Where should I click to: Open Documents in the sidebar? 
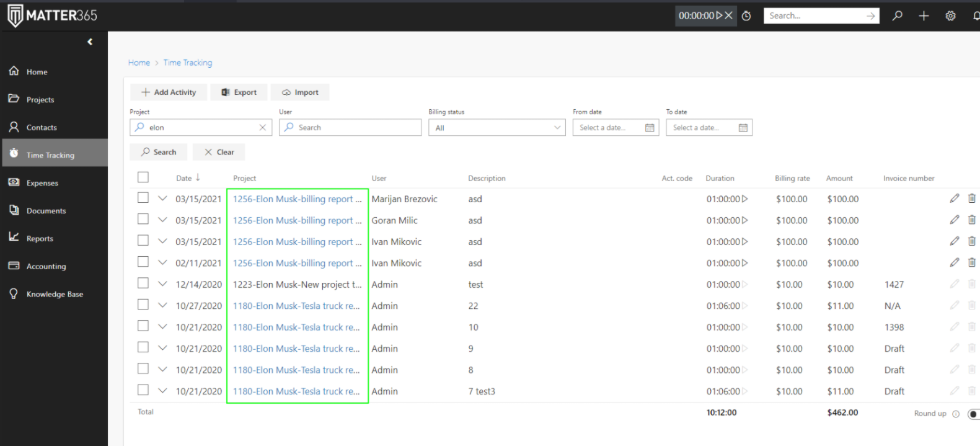[54, 211]
